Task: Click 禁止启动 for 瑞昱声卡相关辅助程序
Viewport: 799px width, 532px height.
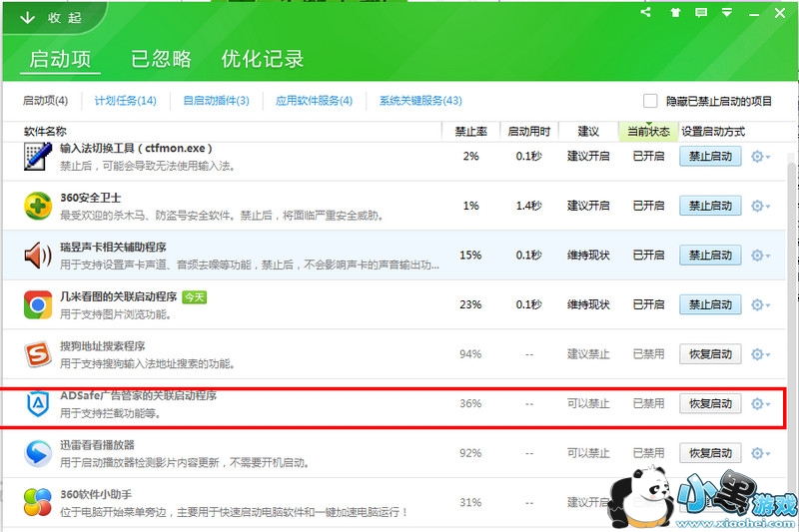Action: tap(710, 256)
